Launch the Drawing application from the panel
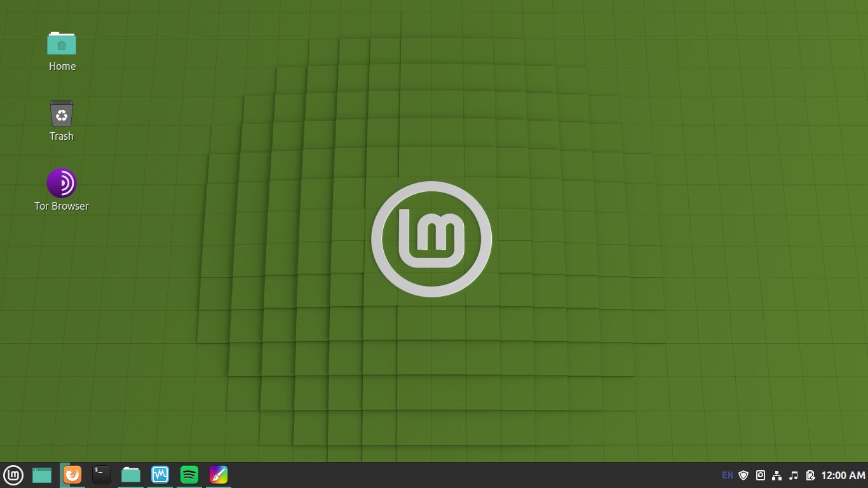The width and height of the screenshot is (868, 488). coord(218,475)
